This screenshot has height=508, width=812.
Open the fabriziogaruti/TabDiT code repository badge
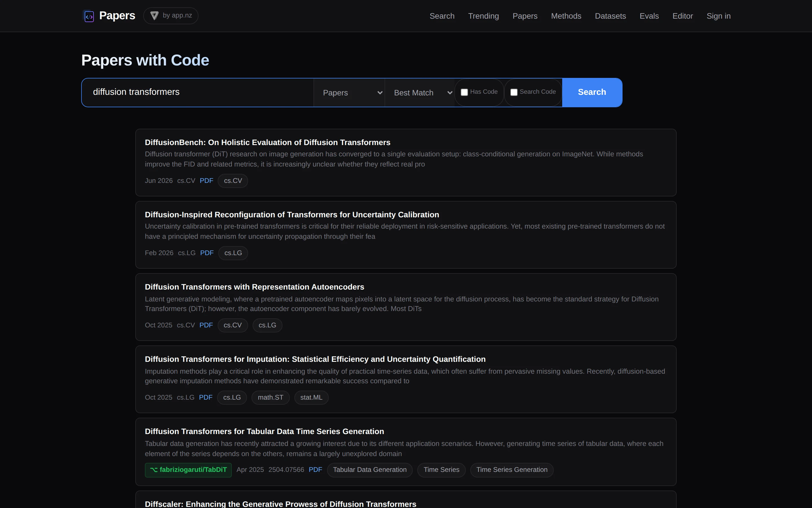click(188, 470)
